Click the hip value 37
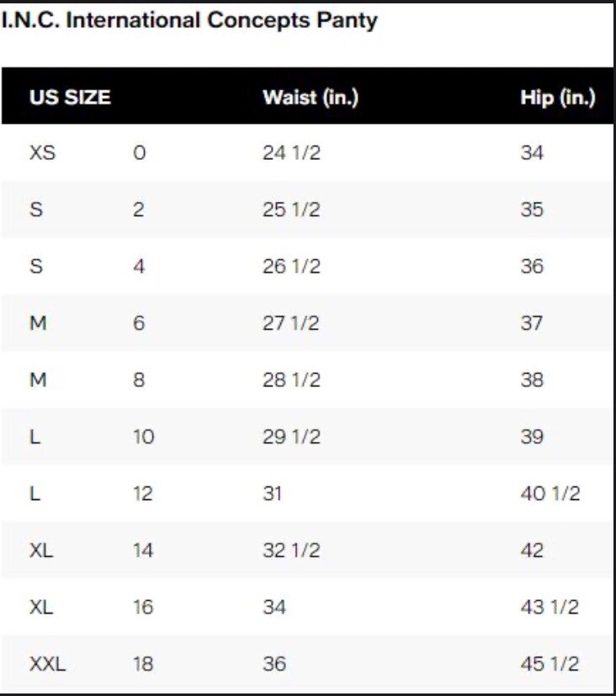The width and height of the screenshot is (616, 696). click(x=532, y=323)
